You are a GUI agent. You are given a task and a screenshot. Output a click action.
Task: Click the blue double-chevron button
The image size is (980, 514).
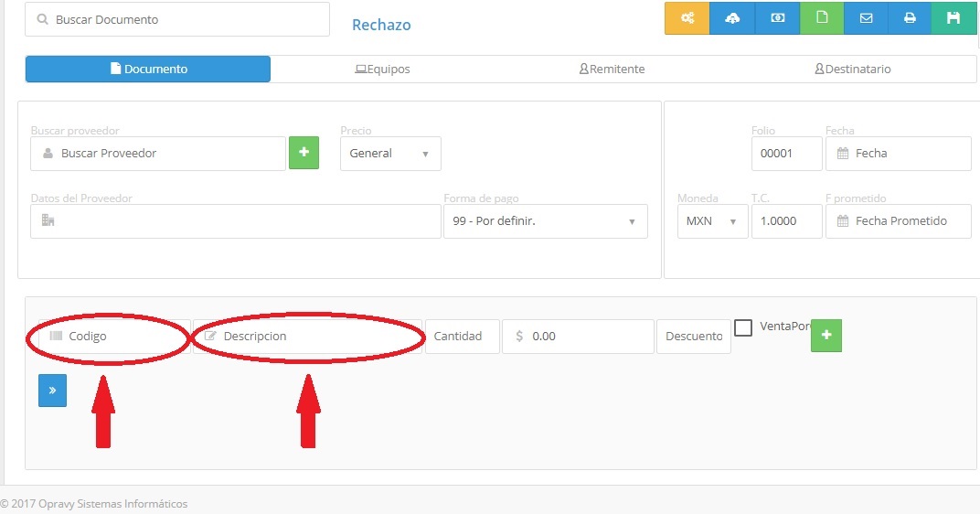(x=52, y=391)
